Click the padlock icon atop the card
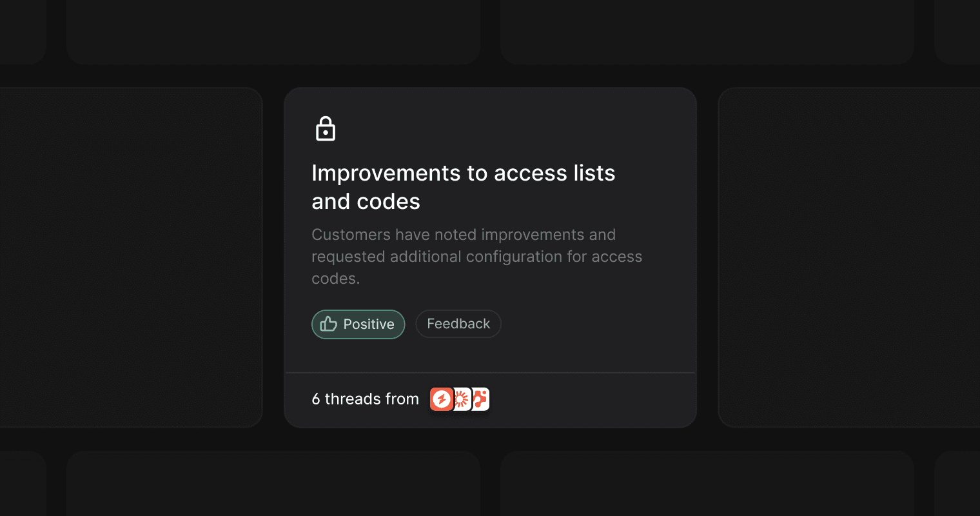The width and height of the screenshot is (980, 516). coord(326,128)
